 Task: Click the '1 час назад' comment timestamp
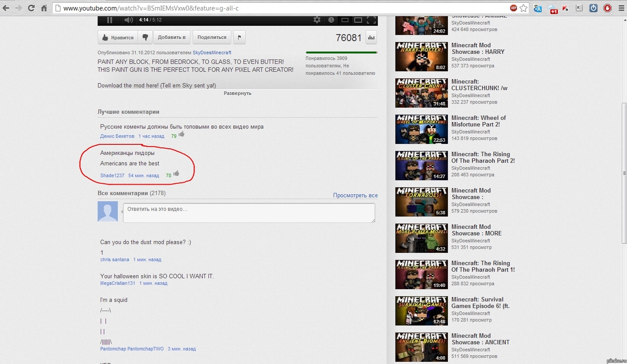pos(151,136)
